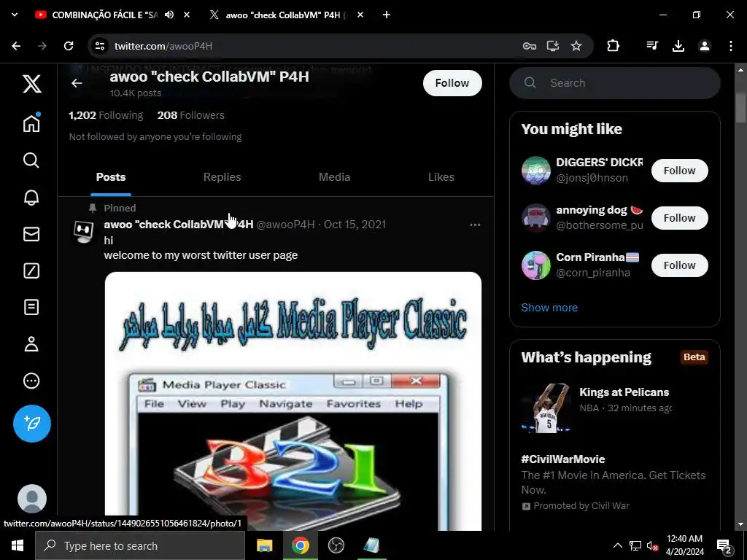Switch to the Replies tab
This screenshot has width=747, height=560.
222,177
